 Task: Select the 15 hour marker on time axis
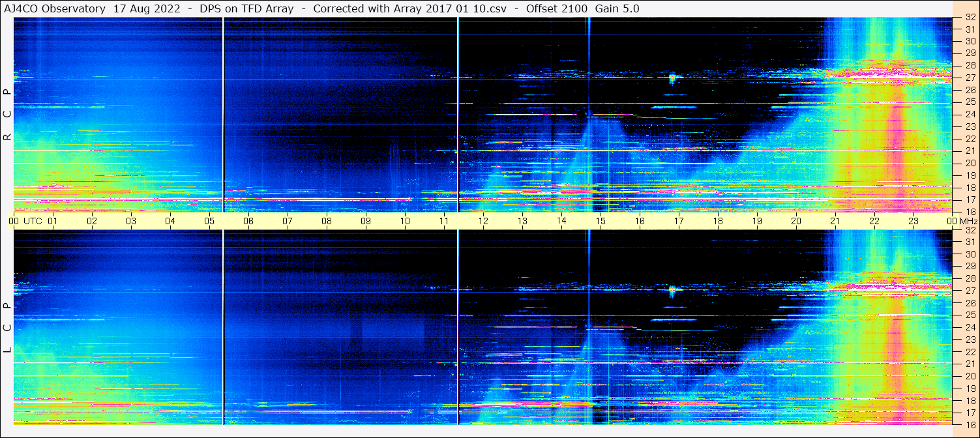601,221
